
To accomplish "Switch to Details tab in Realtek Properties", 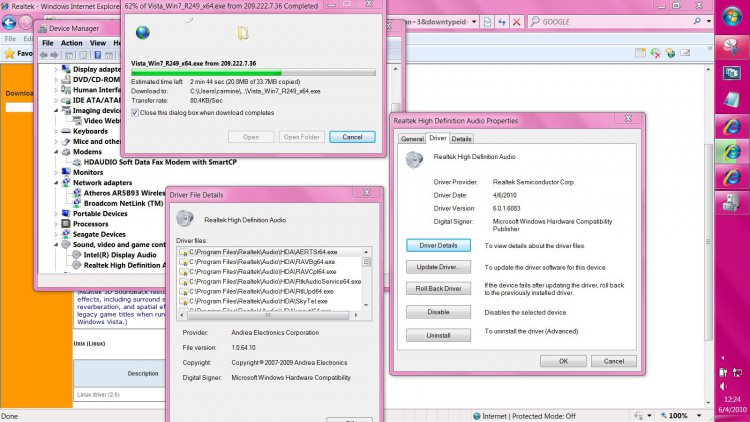I will [461, 139].
